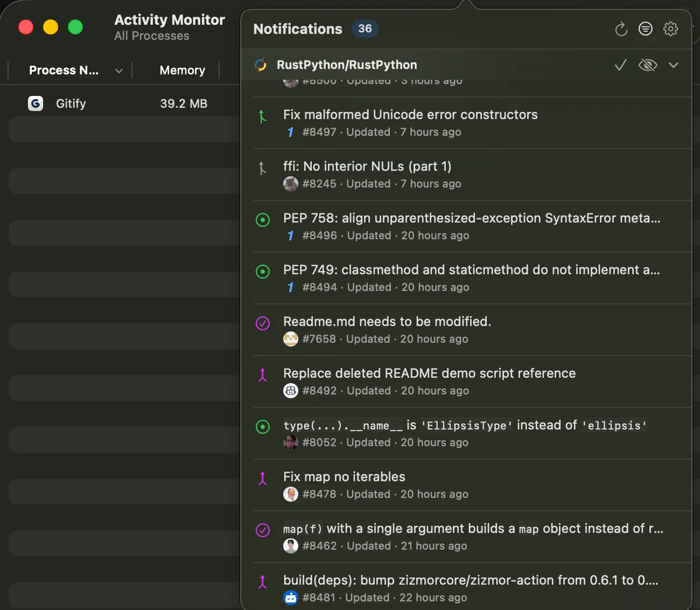
Task: Click the author avatar next to #8052
Action: [x=291, y=442]
